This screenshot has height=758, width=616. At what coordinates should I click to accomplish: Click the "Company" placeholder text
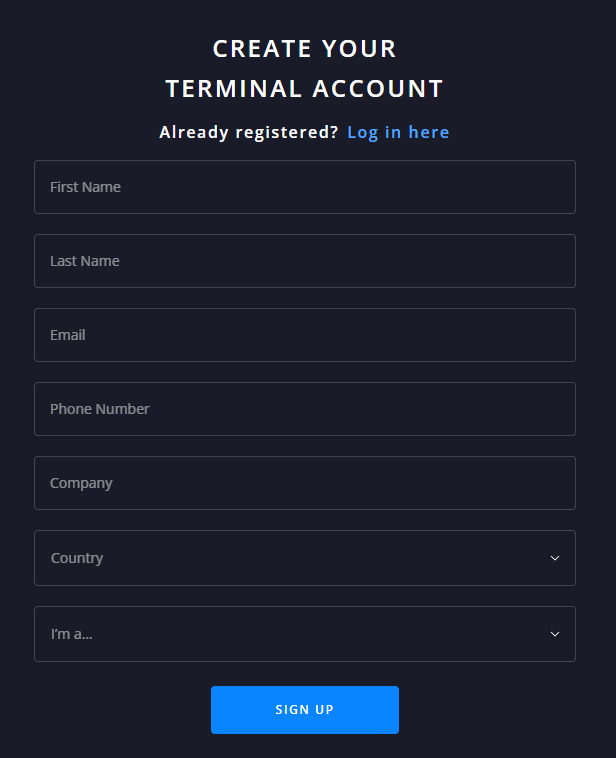(81, 483)
